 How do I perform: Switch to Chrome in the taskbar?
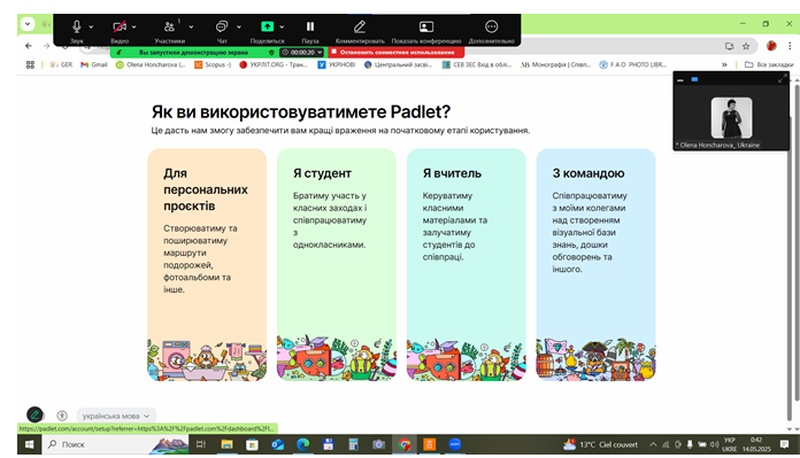click(x=405, y=444)
